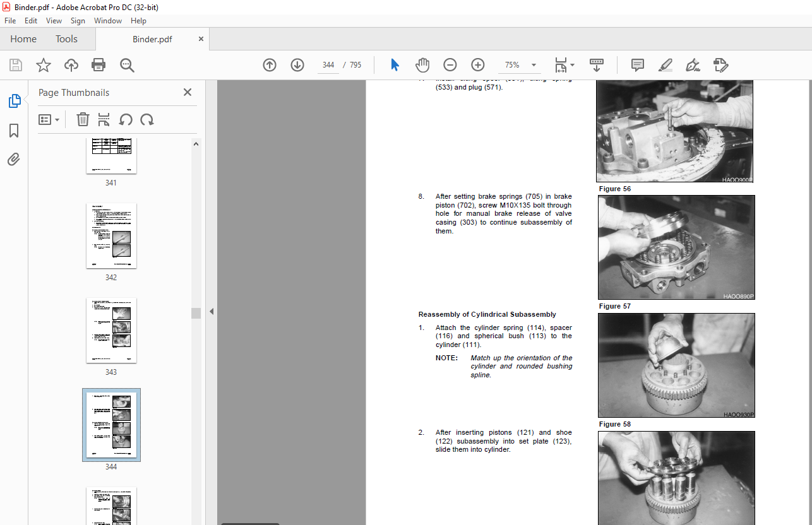This screenshot has width=812, height=525.
Task: Open the Edit menu
Action: coord(31,21)
